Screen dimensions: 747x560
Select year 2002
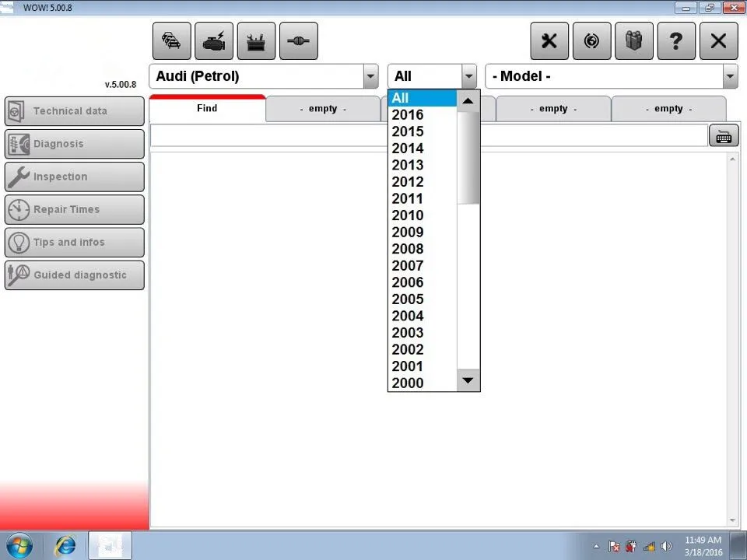422,349
